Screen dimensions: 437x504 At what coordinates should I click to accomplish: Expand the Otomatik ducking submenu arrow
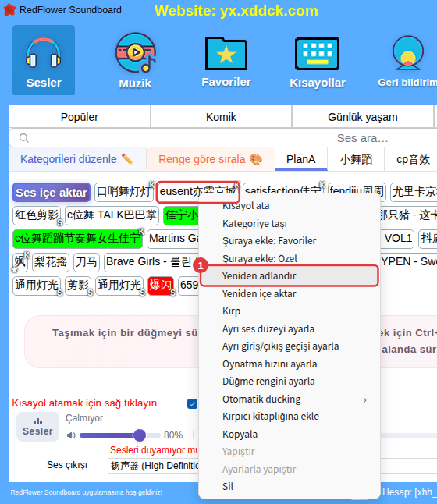pos(364,400)
